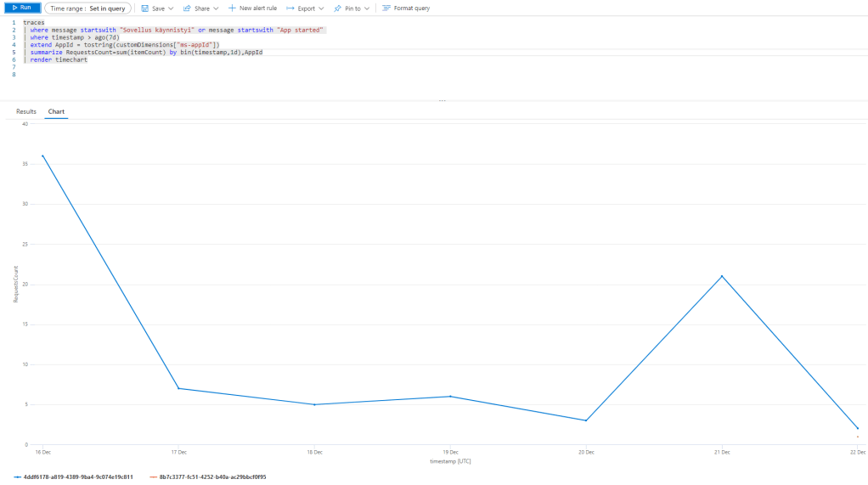
Task: Click the Share icon
Action: [x=187, y=8]
